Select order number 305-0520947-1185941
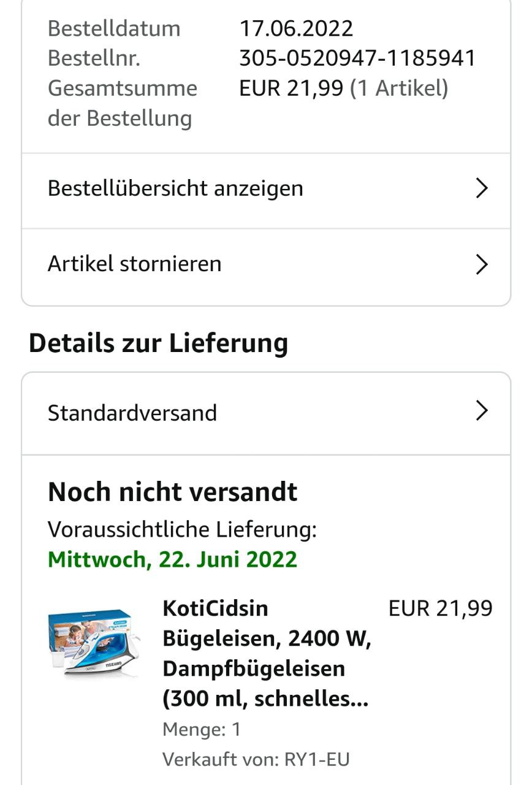The width and height of the screenshot is (532, 785). 357,58
